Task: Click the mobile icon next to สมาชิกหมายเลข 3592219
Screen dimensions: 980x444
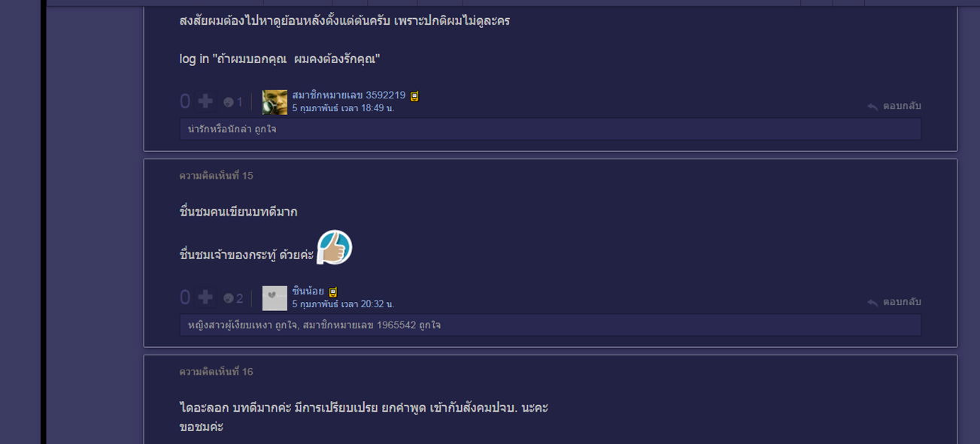Action: tap(414, 96)
